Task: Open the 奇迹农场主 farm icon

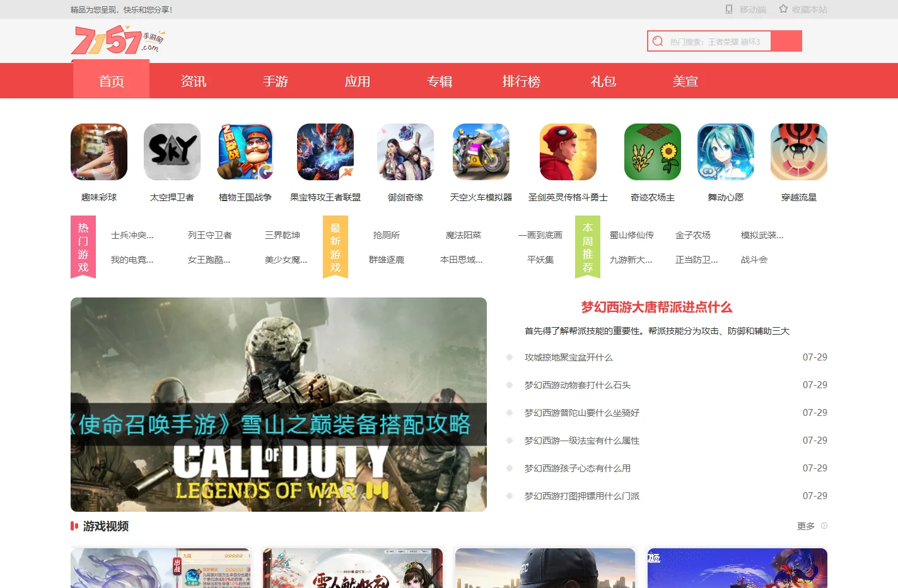Action: tap(653, 152)
